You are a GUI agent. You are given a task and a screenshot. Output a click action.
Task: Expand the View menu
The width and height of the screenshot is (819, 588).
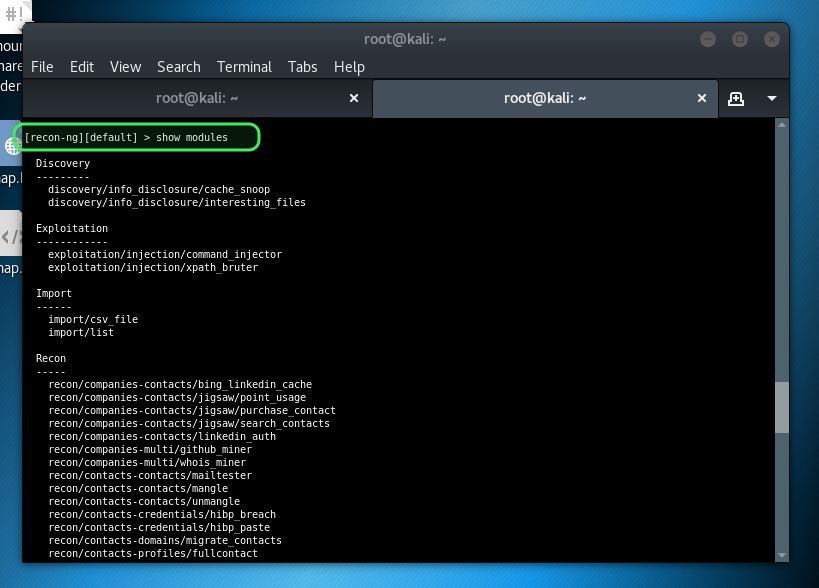pos(125,67)
